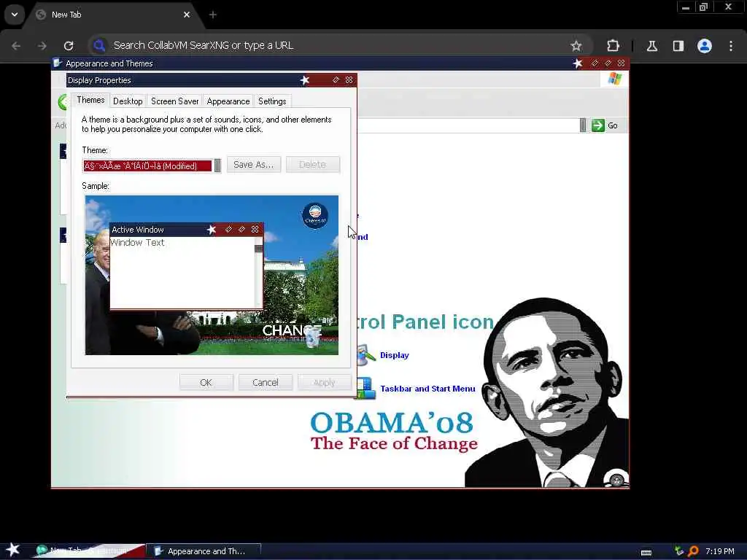
Task: Open the Start menu star button
Action: [13, 551]
